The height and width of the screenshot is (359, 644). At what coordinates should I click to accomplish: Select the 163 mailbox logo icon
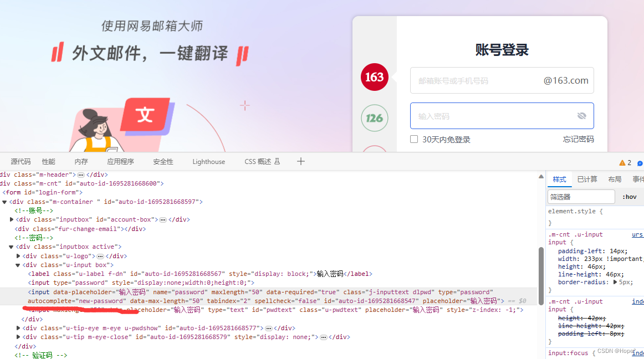pyautogui.click(x=374, y=77)
